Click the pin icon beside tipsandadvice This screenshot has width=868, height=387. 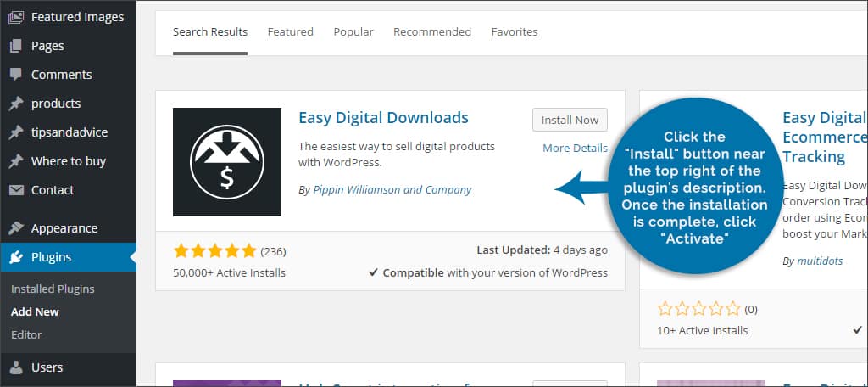[x=16, y=132]
